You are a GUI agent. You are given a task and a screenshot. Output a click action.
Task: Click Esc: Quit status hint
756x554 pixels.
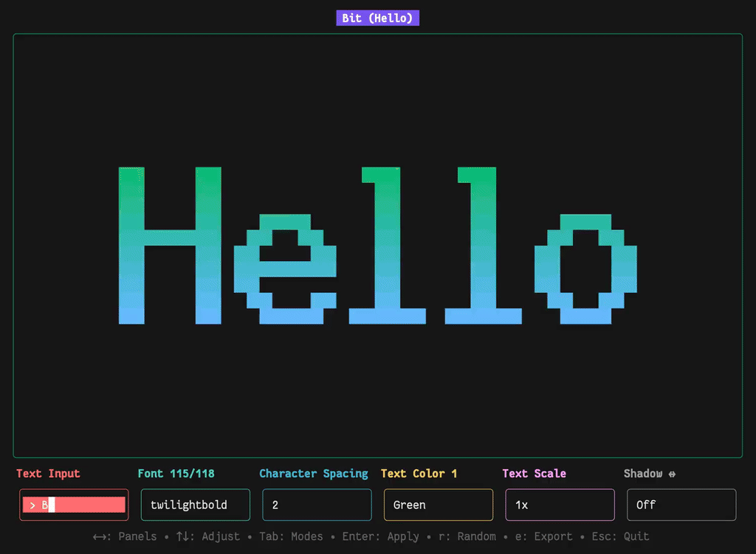619,536
